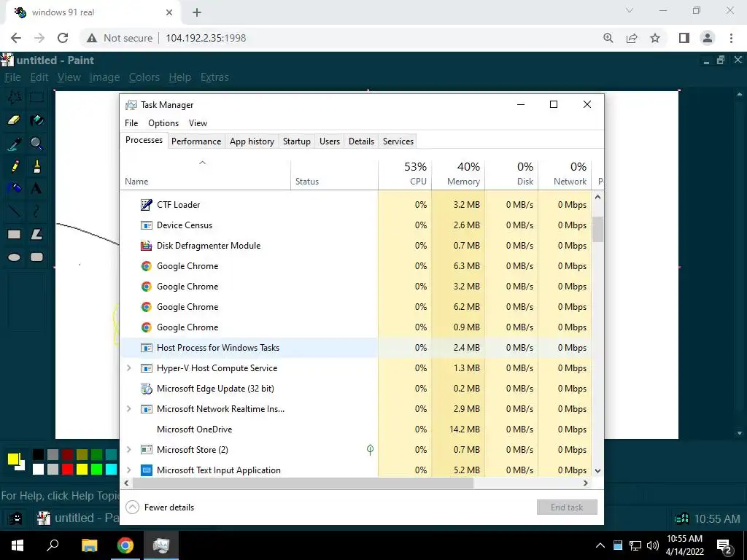Select the Curve tool in Paint

click(36, 211)
